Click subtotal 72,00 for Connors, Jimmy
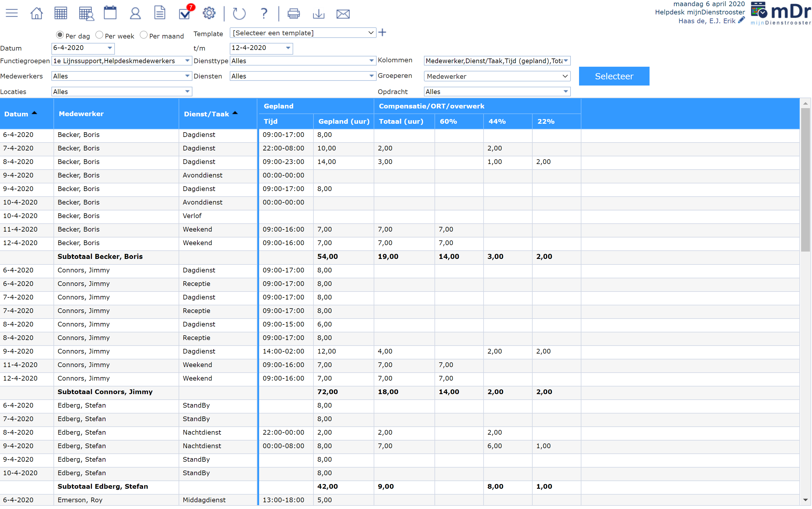 tap(328, 392)
